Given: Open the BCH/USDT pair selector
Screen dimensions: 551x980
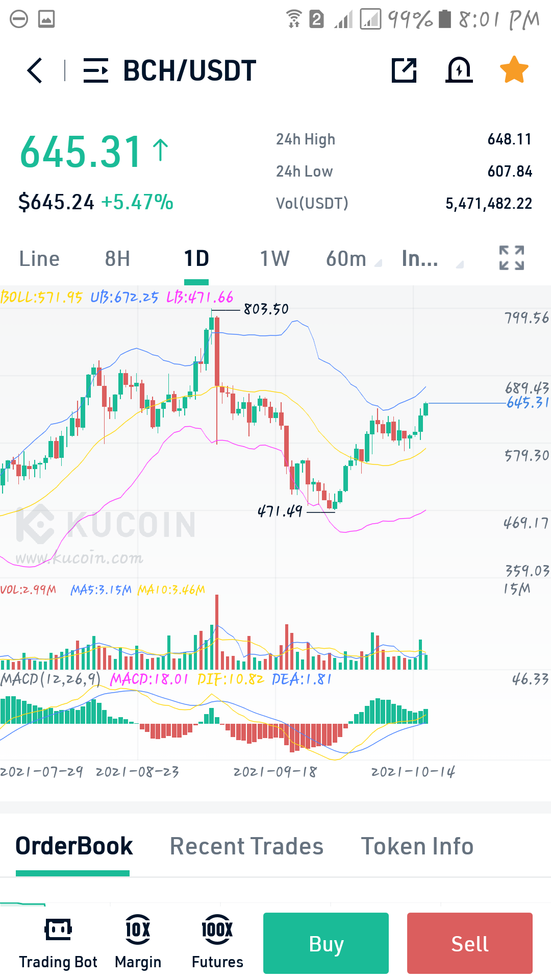Looking at the screenshot, I should 189,70.
